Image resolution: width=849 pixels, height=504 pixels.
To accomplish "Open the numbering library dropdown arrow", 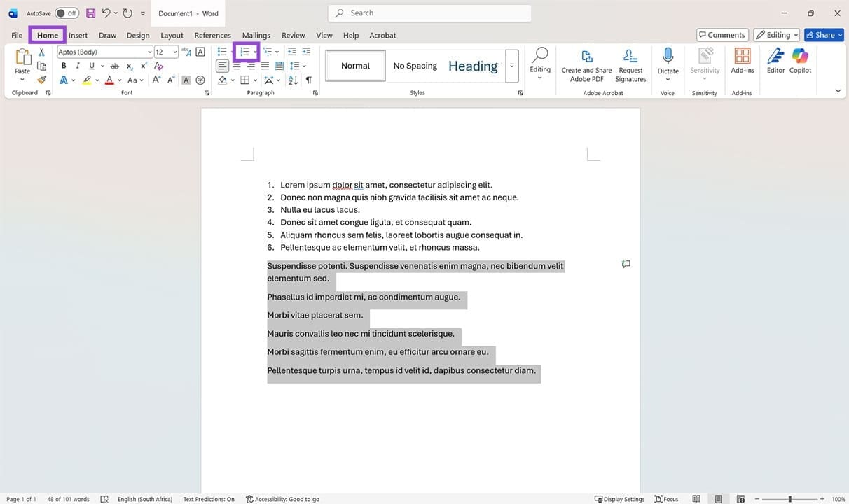I will click(x=254, y=51).
